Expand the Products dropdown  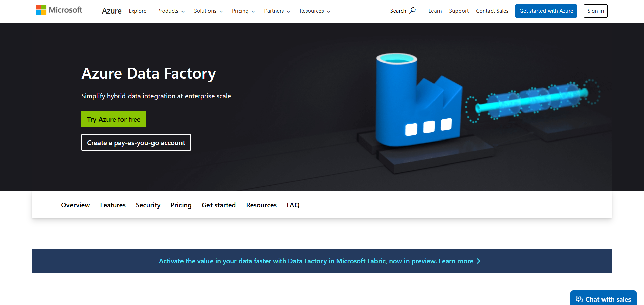coord(171,11)
